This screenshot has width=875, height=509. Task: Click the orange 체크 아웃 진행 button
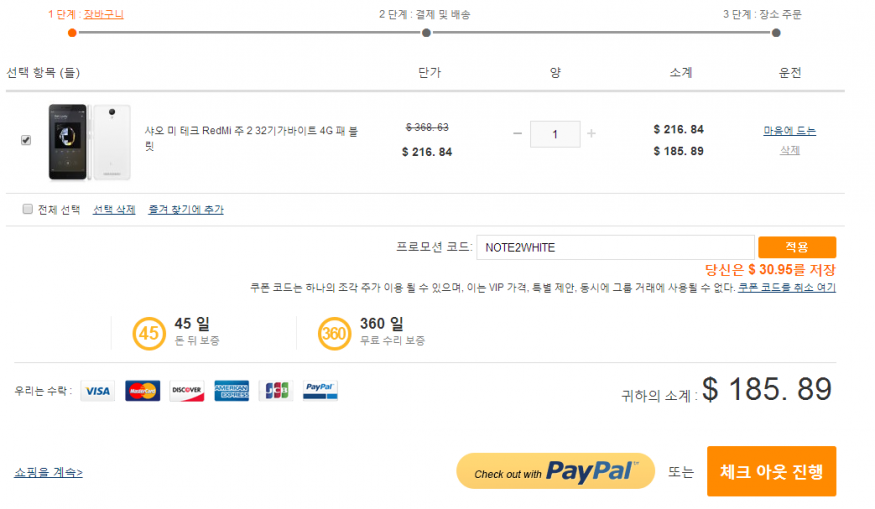pos(771,472)
